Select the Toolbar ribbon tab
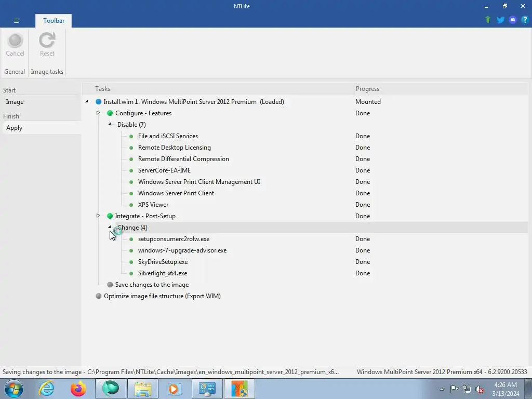This screenshot has width=532, height=399. pyautogui.click(x=54, y=21)
